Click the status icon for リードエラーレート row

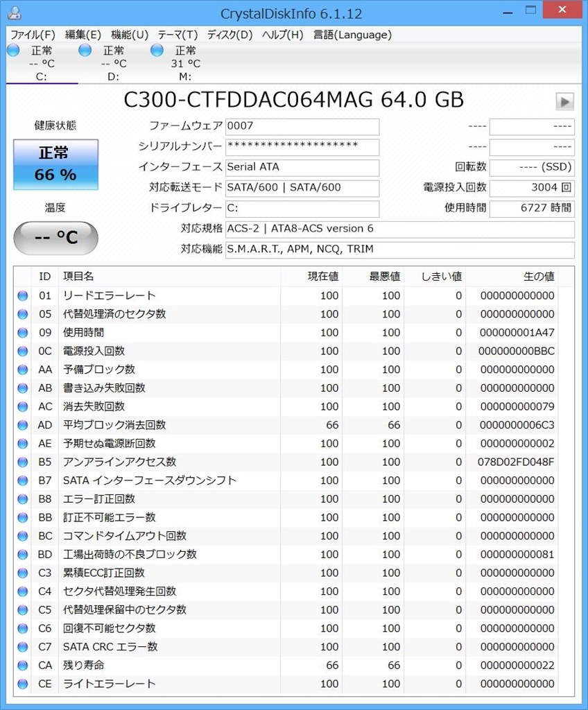tap(23, 295)
